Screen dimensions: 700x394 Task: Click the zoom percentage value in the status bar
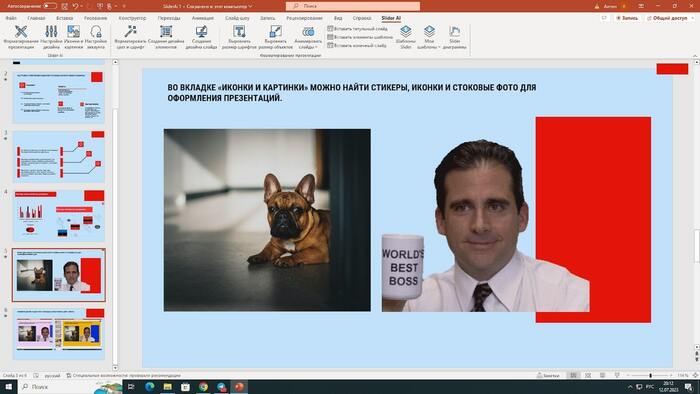tap(683, 376)
